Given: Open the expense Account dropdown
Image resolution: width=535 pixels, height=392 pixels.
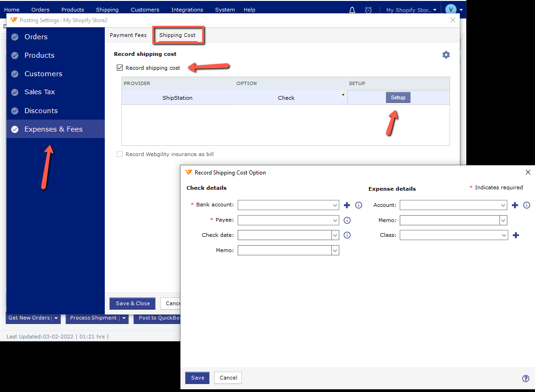Looking at the screenshot, I should point(503,205).
